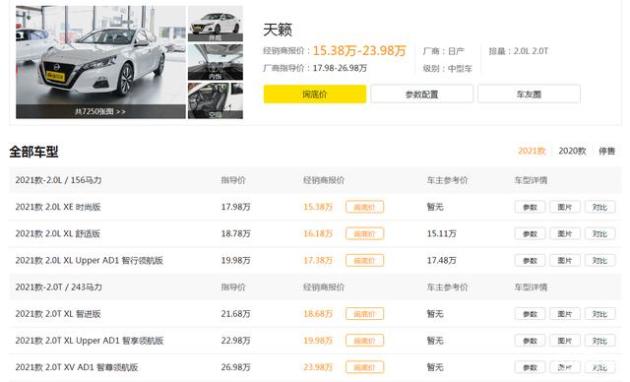Click 询底价 for 2.0L 智行领航版
The image size is (630, 382).
coord(364,260)
